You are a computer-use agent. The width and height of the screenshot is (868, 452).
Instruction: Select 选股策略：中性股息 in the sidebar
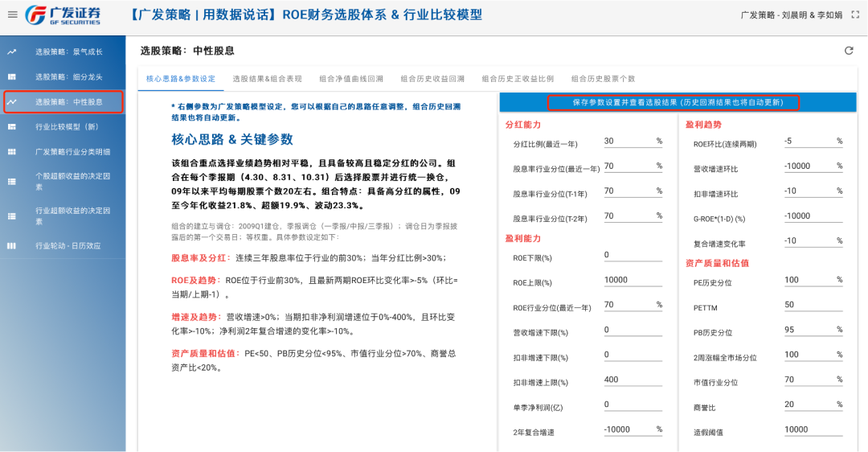pyautogui.click(x=68, y=102)
